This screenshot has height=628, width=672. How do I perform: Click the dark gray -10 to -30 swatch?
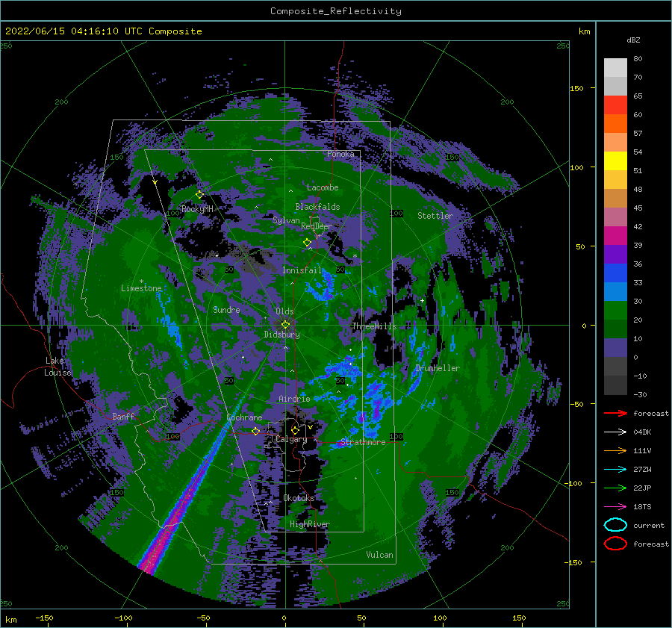[615, 385]
